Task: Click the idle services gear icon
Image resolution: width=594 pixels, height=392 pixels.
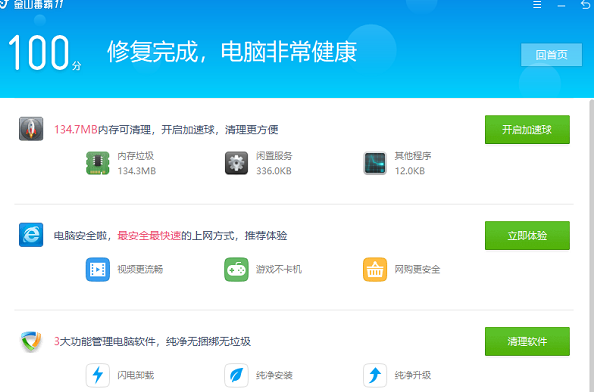Action: pyautogui.click(x=236, y=163)
